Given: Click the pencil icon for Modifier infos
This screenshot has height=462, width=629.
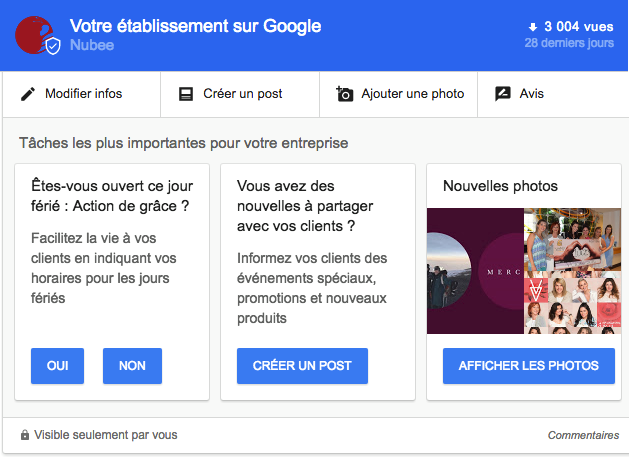Looking at the screenshot, I should pyautogui.click(x=27, y=94).
